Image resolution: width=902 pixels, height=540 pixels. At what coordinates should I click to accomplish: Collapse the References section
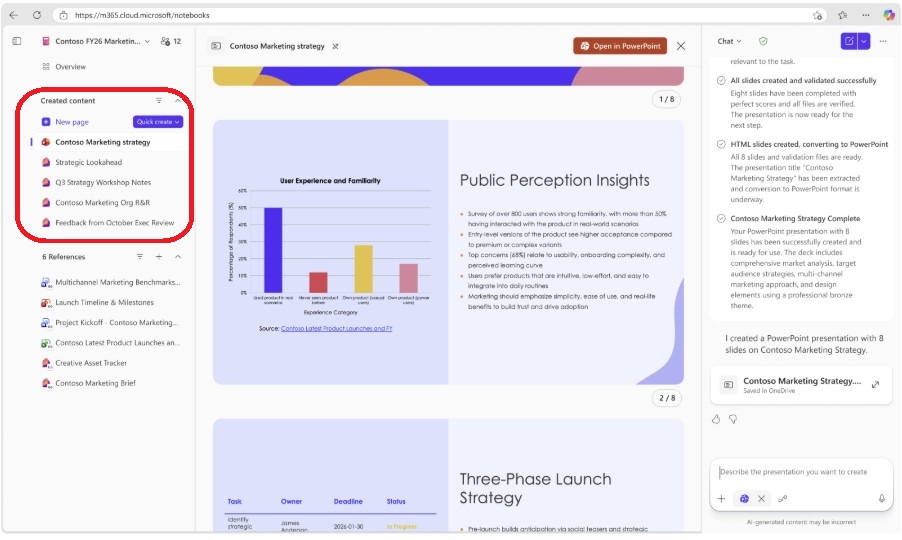[178, 256]
